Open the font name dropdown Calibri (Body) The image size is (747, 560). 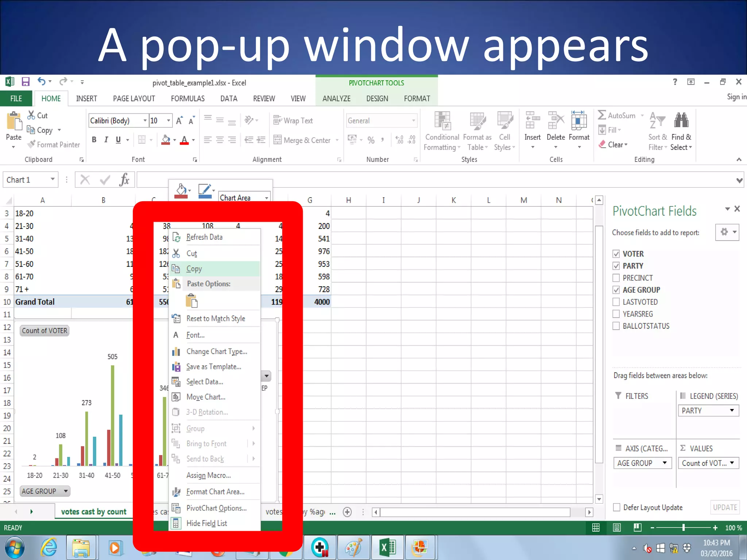pos(145,121)
